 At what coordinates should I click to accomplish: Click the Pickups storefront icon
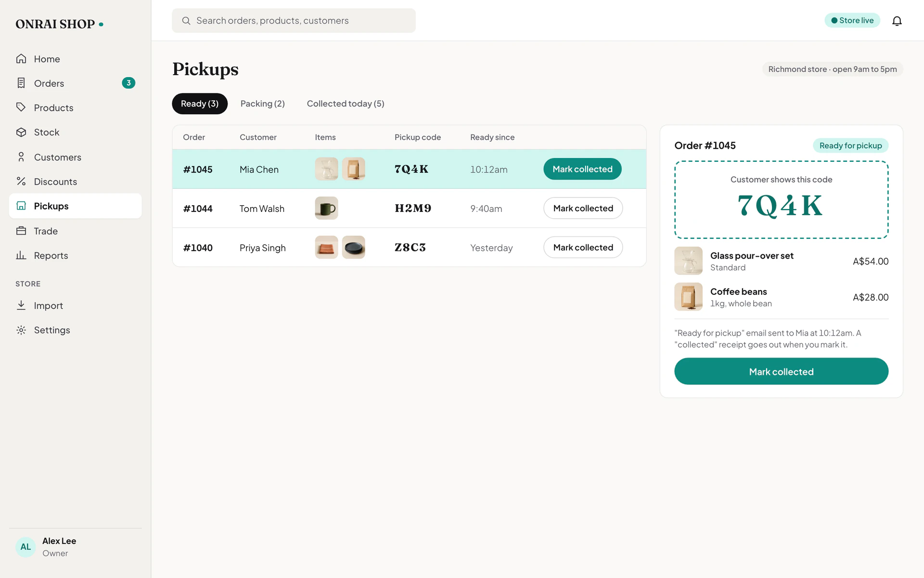click(21, 206)
